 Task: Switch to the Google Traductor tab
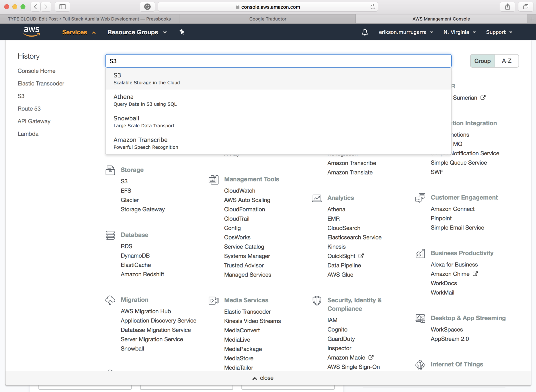pos(268,19)
